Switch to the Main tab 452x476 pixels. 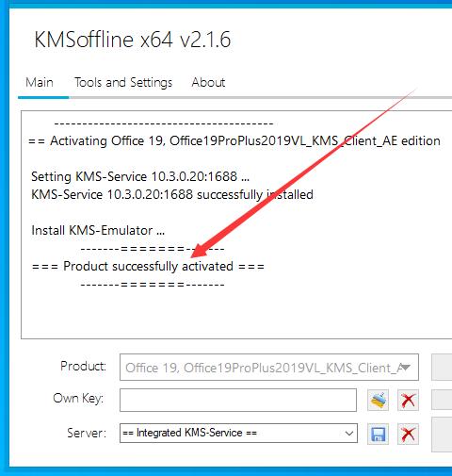tap(40, 82)
